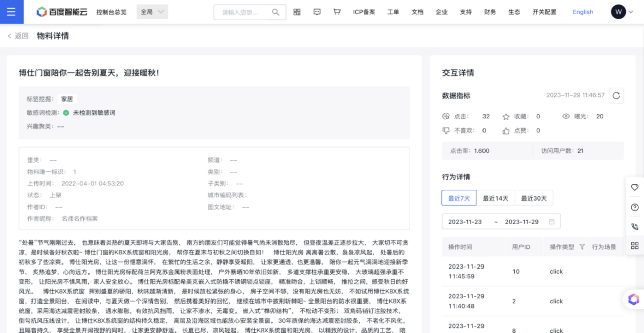This screenshot has width=644, height=333.
Task: Go to 控制台总览
Action: click(111, 12)
